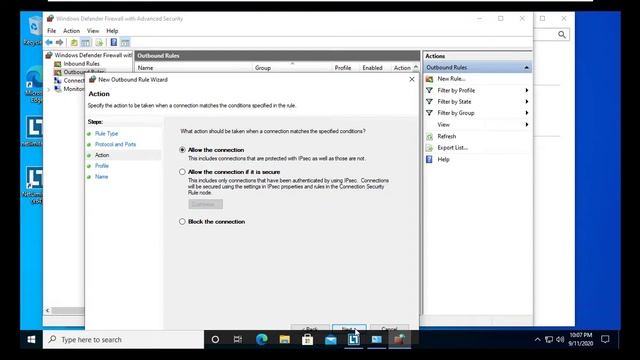Click the Task View taskbar icon
This screenshot has height=360, width=640.
point(238,340)
